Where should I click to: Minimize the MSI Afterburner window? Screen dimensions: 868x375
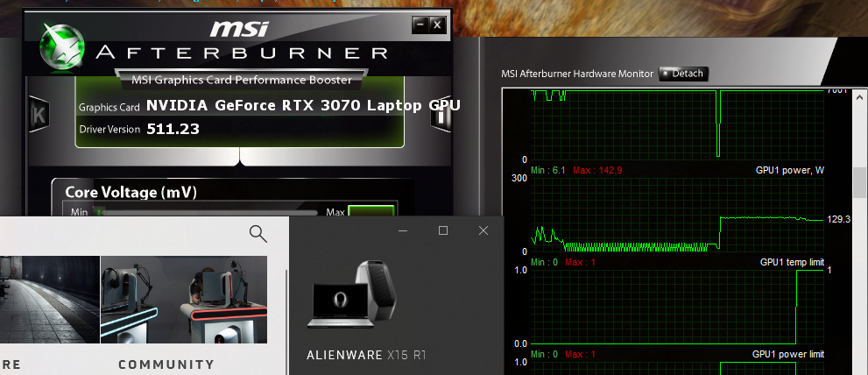click(420, 25)
